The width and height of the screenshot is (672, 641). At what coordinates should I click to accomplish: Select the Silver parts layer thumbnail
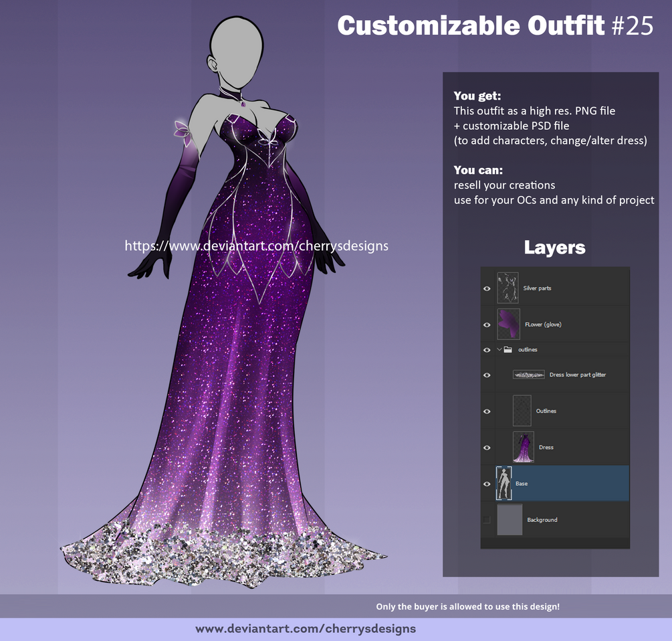[508, 288]
